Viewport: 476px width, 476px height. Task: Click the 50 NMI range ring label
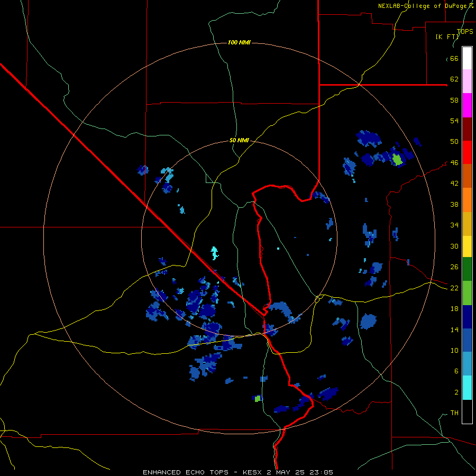tap(239, 140)
